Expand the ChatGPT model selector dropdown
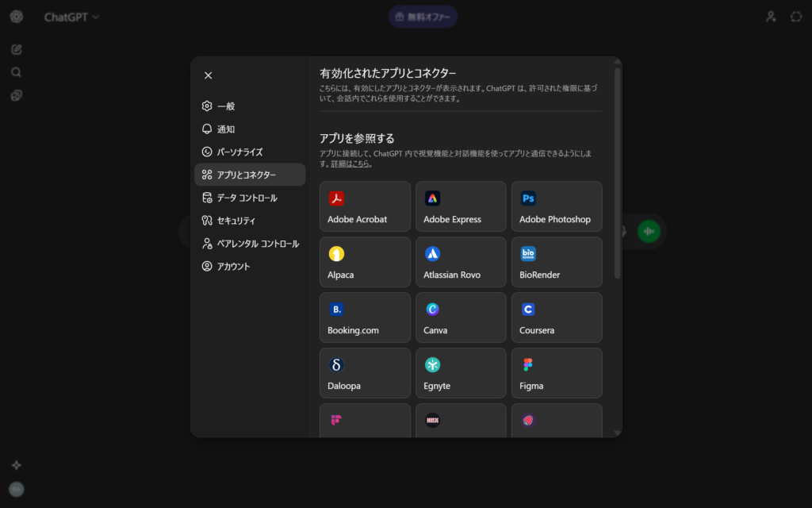This screenshot has height=508, width=812. pyautogui.click(x=72, y=17)
